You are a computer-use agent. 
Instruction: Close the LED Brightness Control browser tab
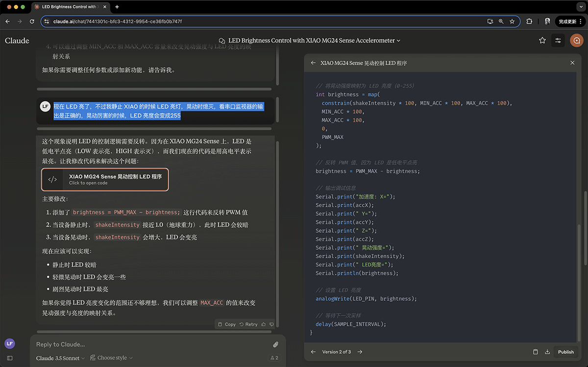[x=105, y=7]
